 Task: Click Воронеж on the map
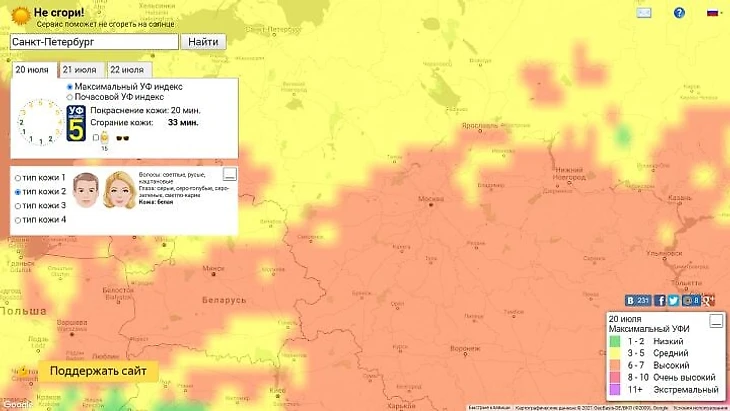pyautogui.click(x=465, y=349)
